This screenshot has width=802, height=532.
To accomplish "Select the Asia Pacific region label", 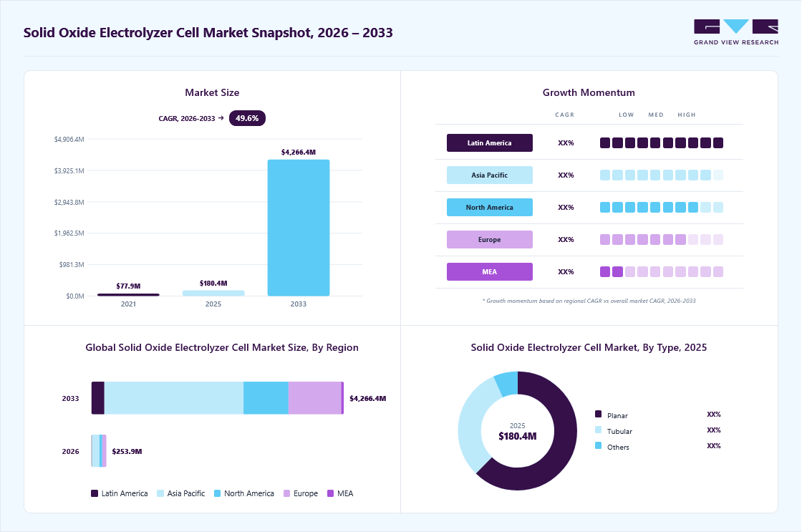I will (490, 175).
